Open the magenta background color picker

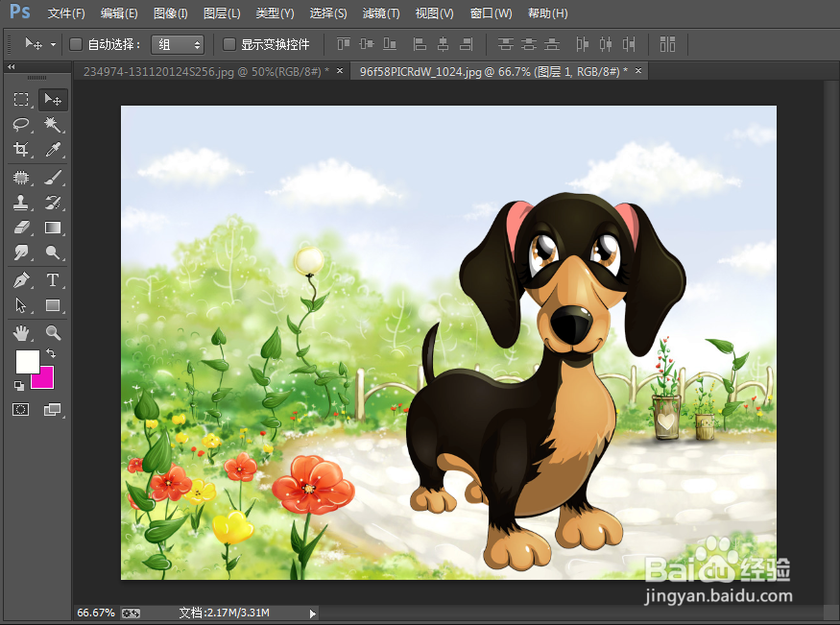click(46, 380)
